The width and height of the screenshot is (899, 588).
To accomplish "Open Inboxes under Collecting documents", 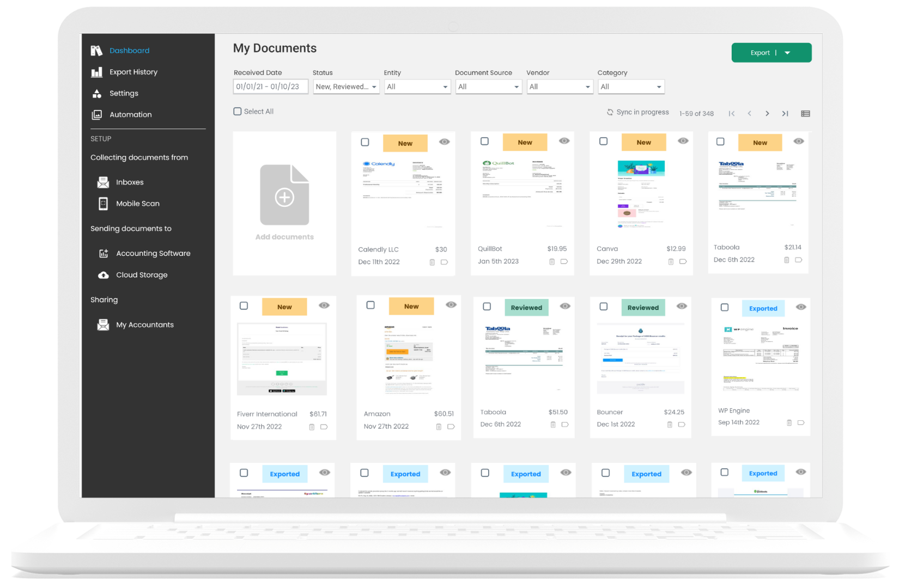I will coord(130,182).
